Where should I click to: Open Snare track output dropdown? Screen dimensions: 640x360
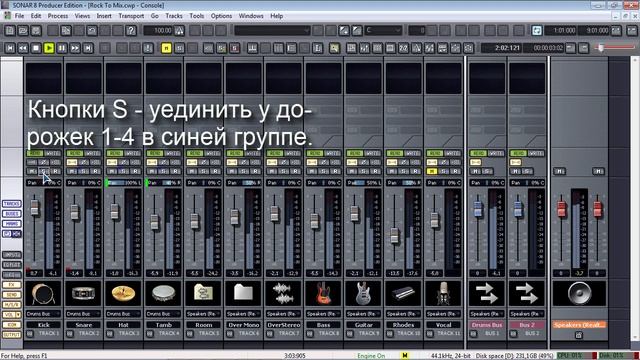[x=83, y=314]
